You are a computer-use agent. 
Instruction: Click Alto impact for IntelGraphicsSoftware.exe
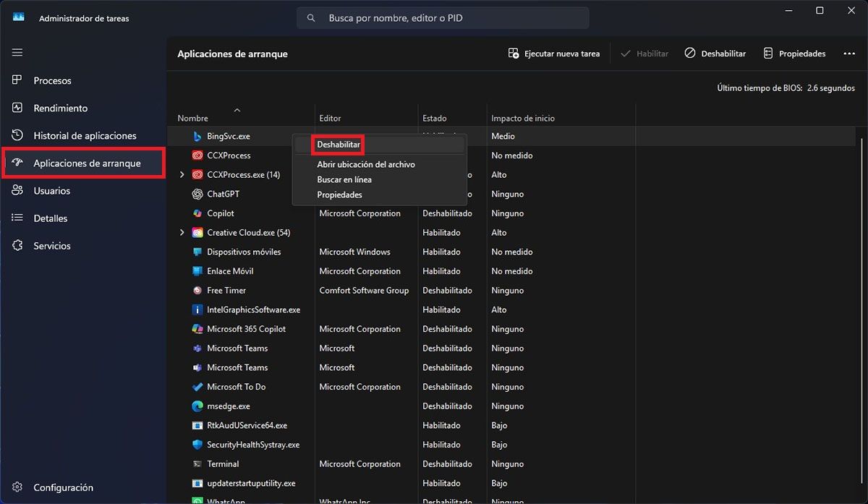pyautogui.click(x=499, y=309)
